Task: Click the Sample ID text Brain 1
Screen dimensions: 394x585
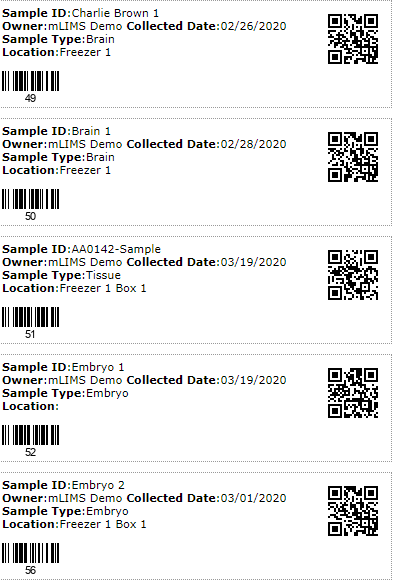Action: click(91, 131)
